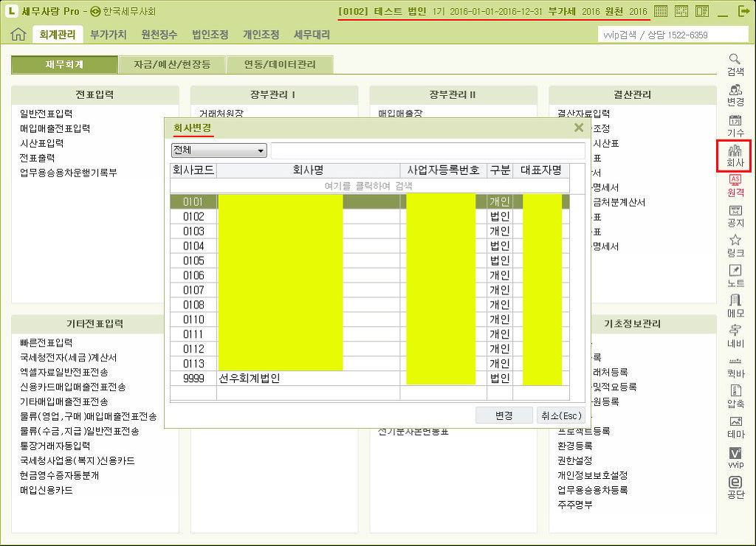Screen dimensions: 756x546
Task: Open the 테마 theme icon
Action: pyautogui.click(x=735, y=426)
